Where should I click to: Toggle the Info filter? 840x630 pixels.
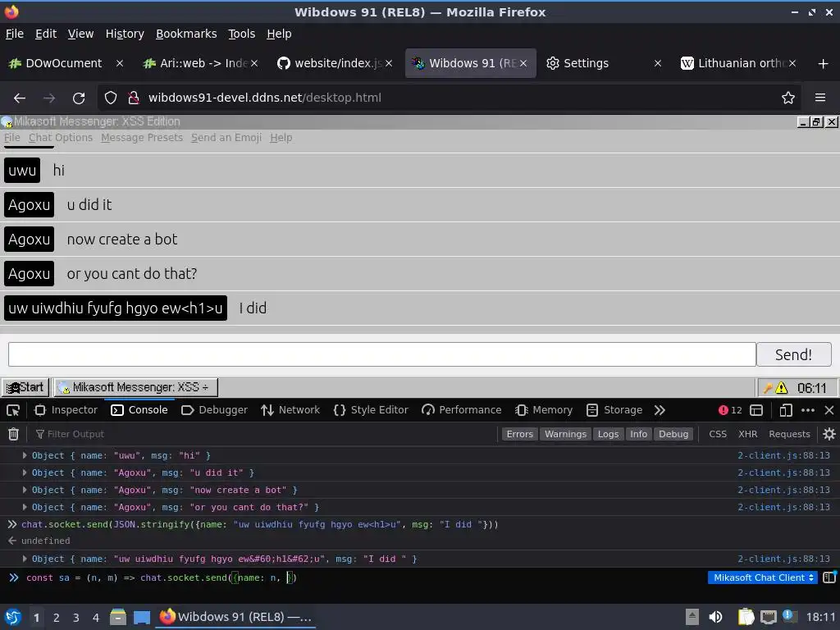pyautogui.click(x=638, y=434)
